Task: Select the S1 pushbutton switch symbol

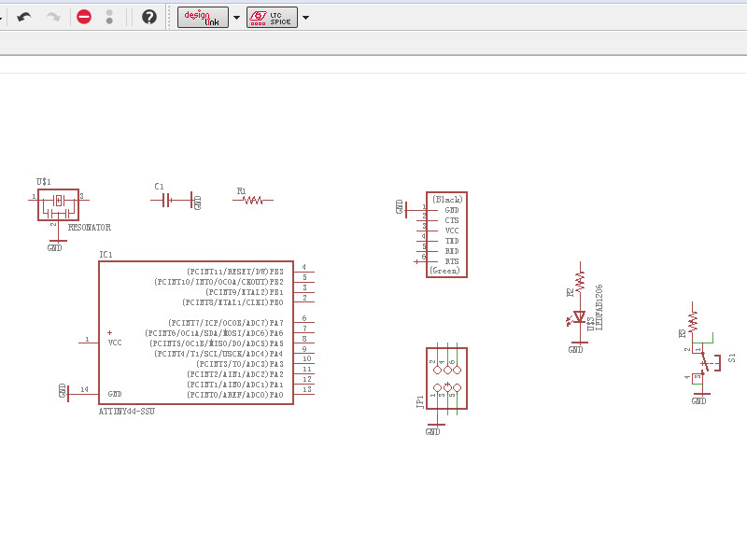Action: [x=708, y=363]
